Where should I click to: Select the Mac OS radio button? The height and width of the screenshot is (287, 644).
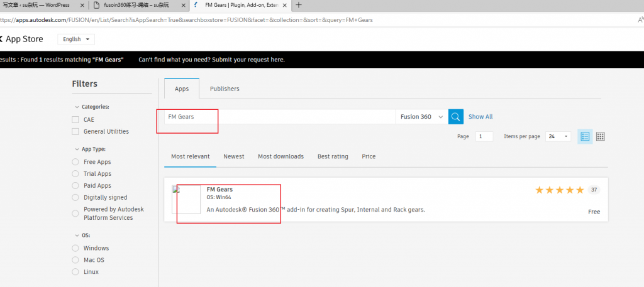coord(75,260)
